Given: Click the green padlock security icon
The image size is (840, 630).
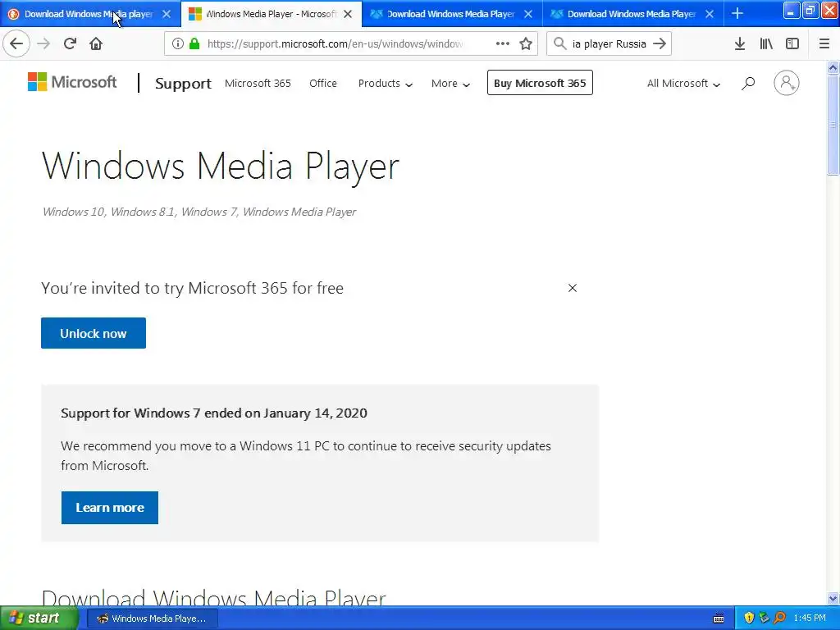Looking at the screenshot, I should [x=194, y=43].
